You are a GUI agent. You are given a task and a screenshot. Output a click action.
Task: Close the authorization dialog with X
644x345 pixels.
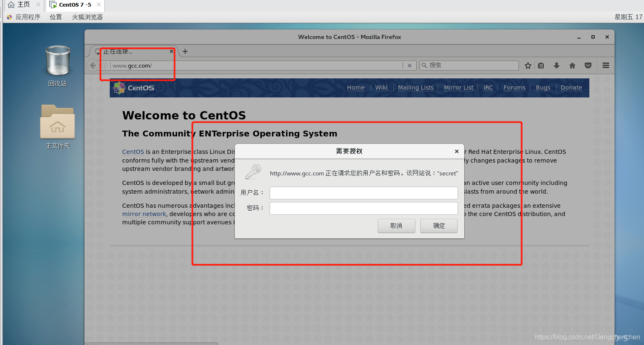457,151
